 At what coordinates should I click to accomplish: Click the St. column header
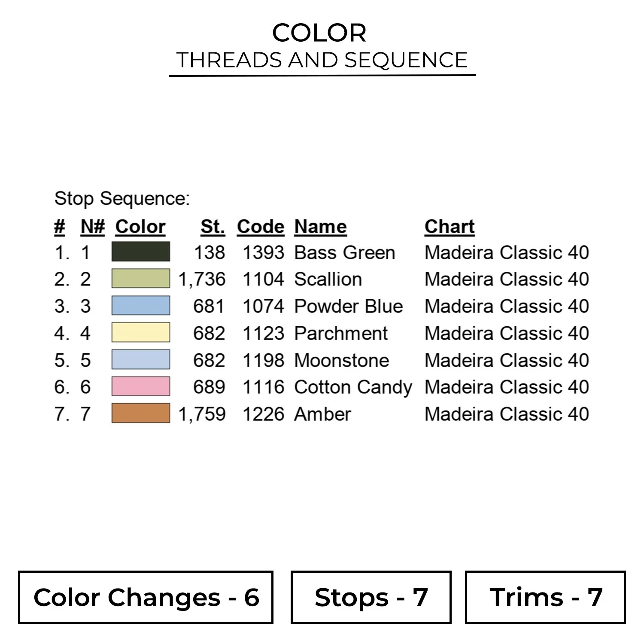tap(213, 227)
